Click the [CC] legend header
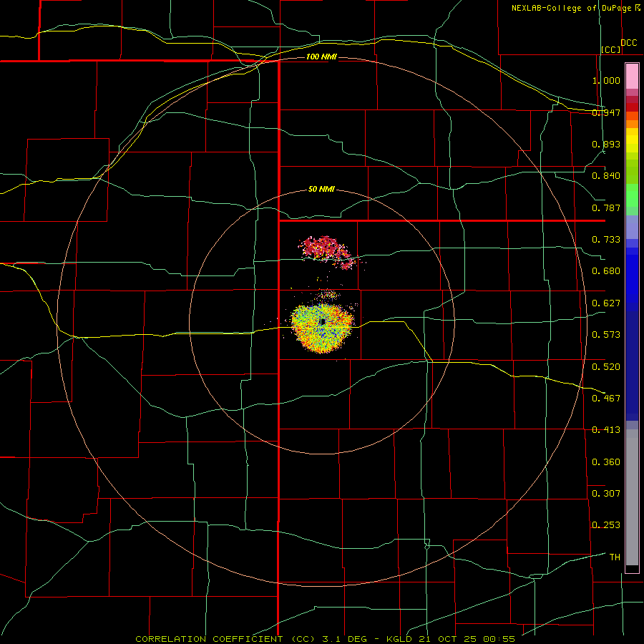Image resolution: width=644 pixels, height=644 pixels. click(611, 49)
